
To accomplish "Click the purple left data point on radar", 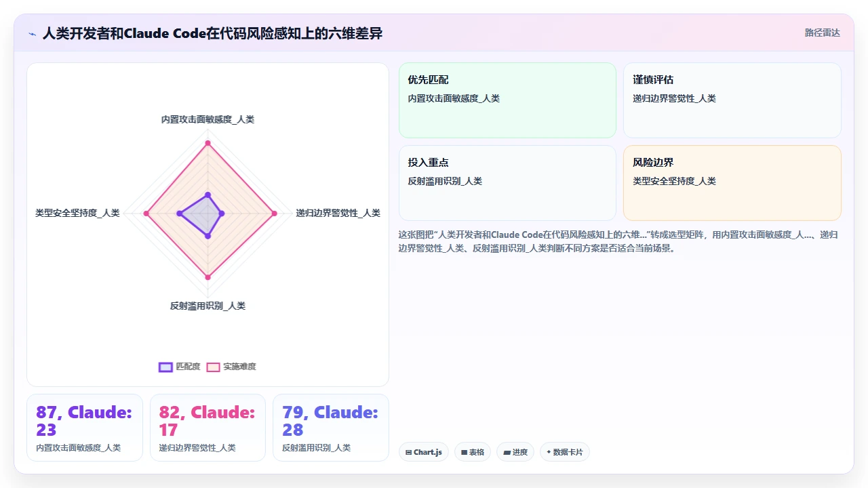I will pos(180,213).
